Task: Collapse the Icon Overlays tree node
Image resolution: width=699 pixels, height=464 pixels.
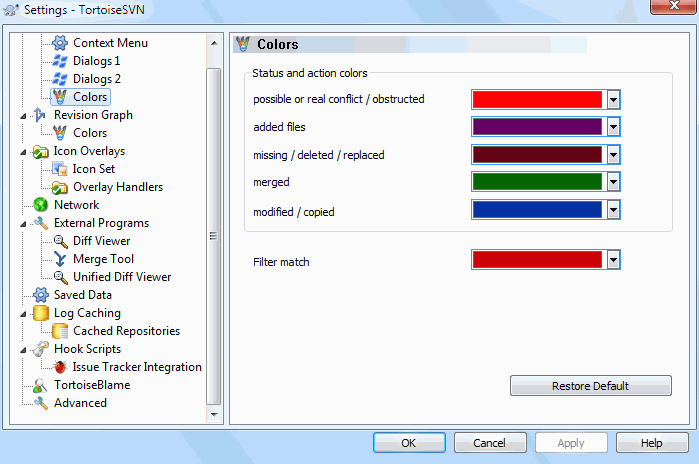Action: (x=23, y=152)
